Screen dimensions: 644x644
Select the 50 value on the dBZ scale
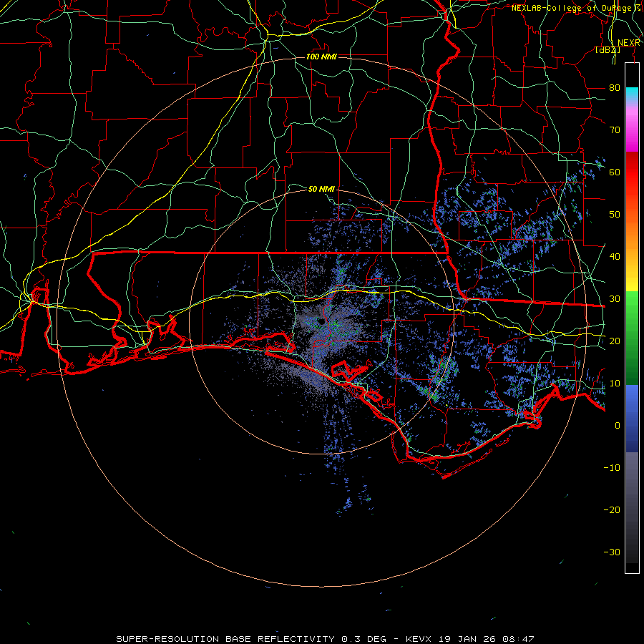(615, 215)
